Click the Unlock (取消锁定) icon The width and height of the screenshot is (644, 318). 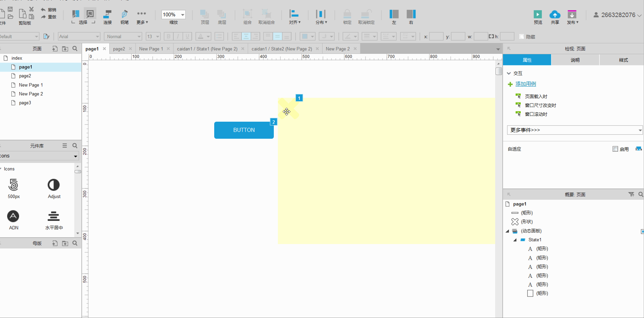[x=366, y=14]
